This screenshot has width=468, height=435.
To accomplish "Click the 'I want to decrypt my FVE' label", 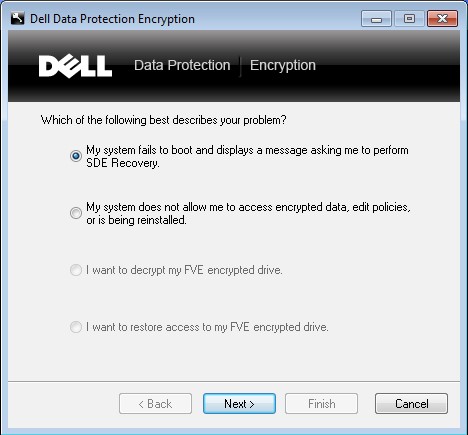I will click(184, 270).
